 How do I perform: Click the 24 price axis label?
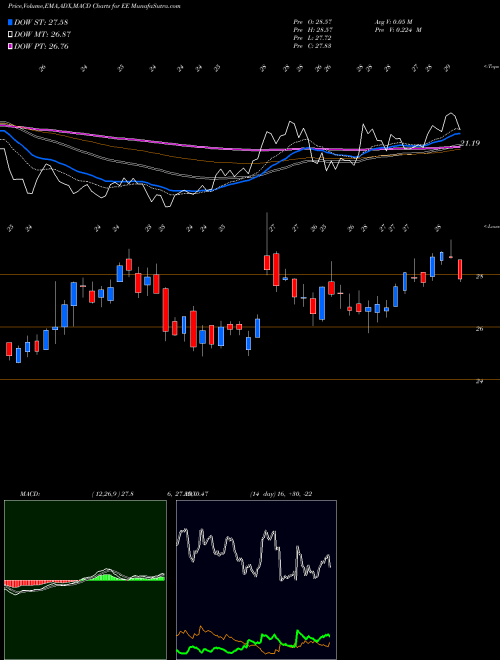click(x=479, y=381)
